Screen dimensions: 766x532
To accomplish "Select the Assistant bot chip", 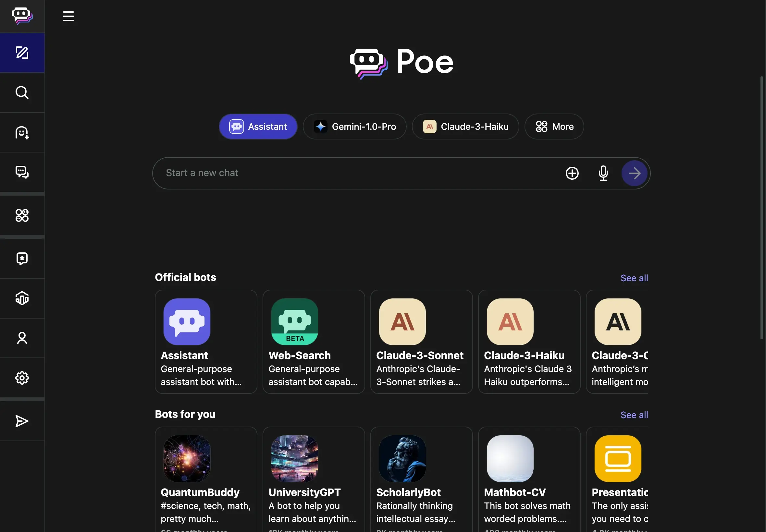I will pos(258,127).
